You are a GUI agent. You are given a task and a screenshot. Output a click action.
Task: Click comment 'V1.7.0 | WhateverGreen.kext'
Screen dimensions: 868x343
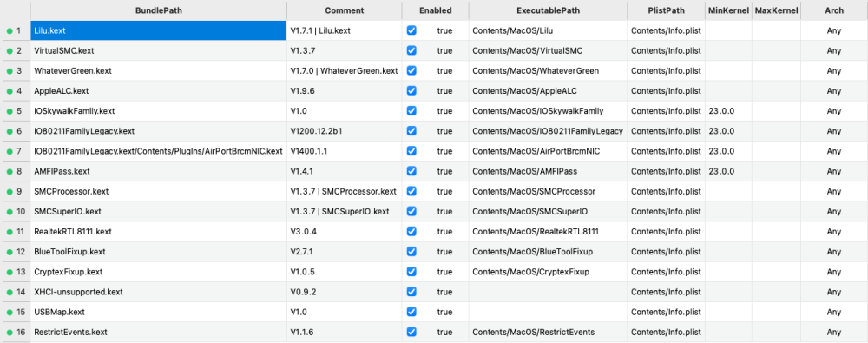click(344, 71)
